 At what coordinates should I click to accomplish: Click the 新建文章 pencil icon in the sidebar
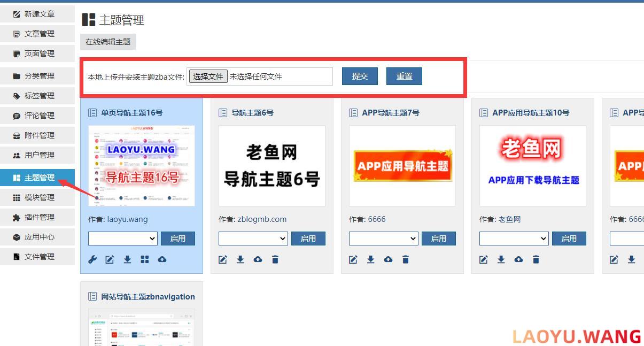[x=16, y=13]
